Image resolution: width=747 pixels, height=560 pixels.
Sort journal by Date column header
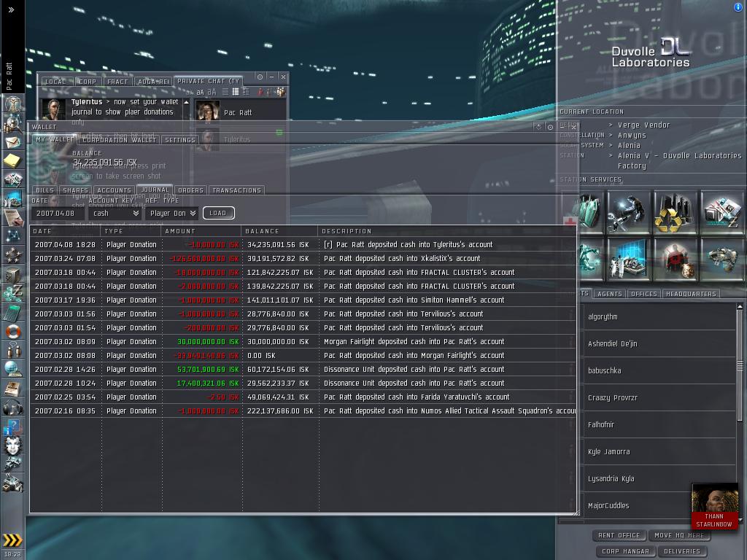point(65,231)
